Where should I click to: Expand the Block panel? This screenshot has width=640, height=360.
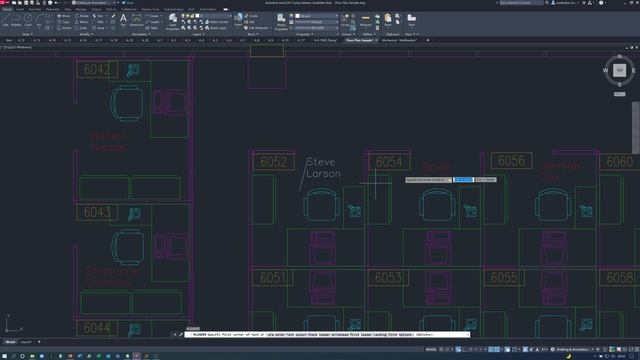[252, 34]
